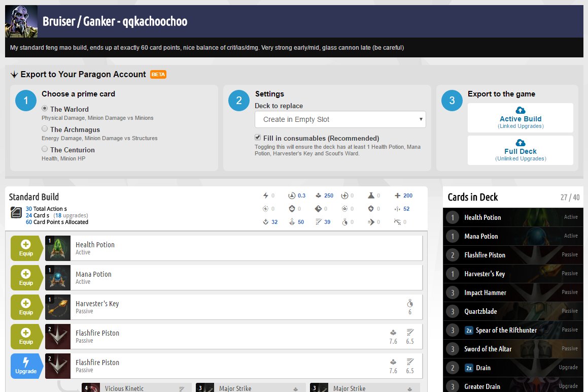The width and height of the screenshot is (588, 392).
Task: Click the Mana Potion card thumbnail in build
Action: (x=58, y=277)
